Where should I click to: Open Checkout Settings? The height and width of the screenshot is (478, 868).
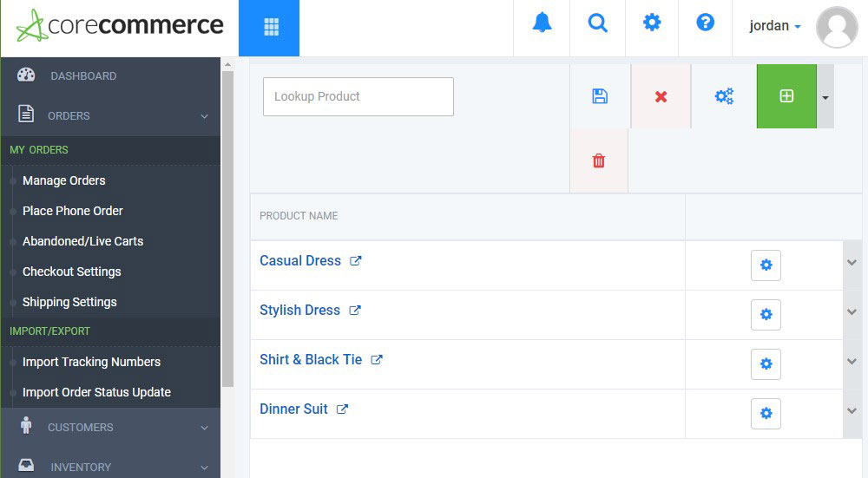click(71, 272)
